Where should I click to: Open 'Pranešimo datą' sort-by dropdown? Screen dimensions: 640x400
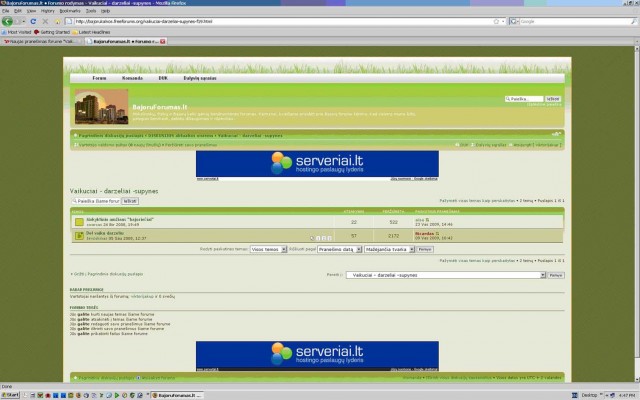340,249
